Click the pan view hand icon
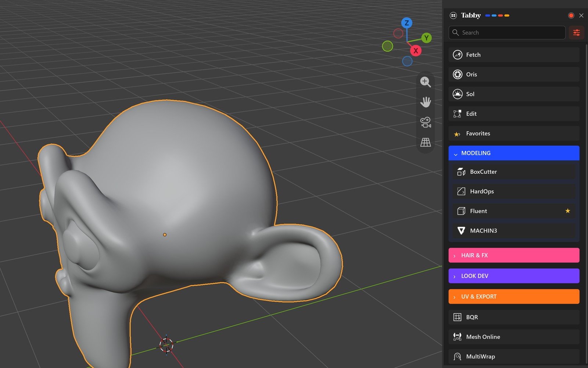This screenshot has height=368, width=588. coord(426,102)
